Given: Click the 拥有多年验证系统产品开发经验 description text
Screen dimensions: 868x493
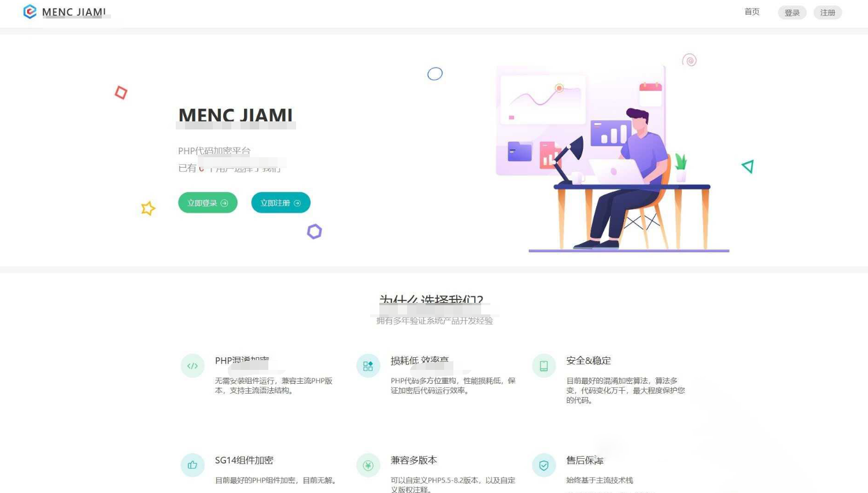Looking at the screenshot, I should click(433, 321).
